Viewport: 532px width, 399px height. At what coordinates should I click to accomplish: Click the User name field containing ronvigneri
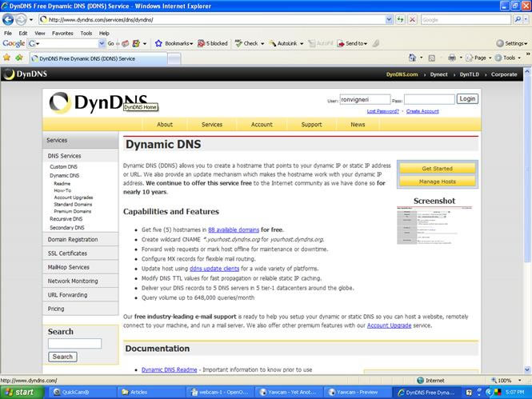click(365, 99)
